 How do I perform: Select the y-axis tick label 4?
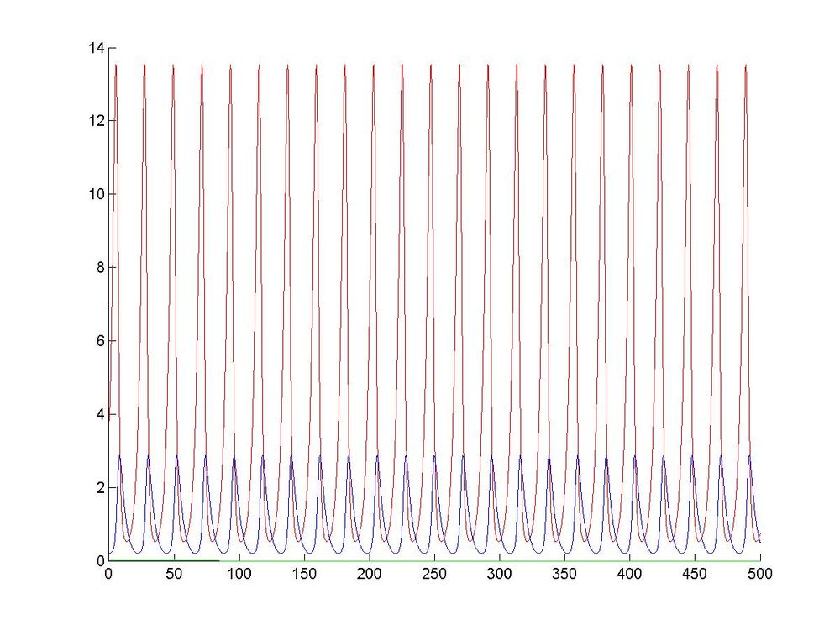click(99, 414)
